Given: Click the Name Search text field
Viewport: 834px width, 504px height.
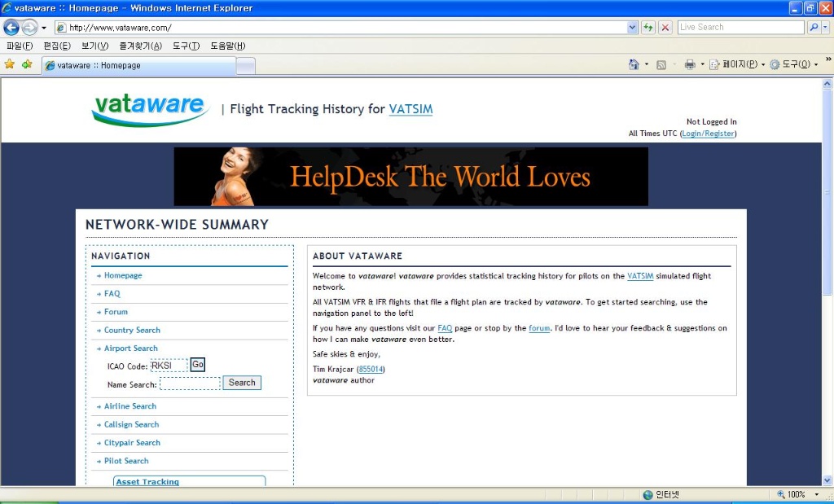Looking at the screenshot, I should pos(190,383).
